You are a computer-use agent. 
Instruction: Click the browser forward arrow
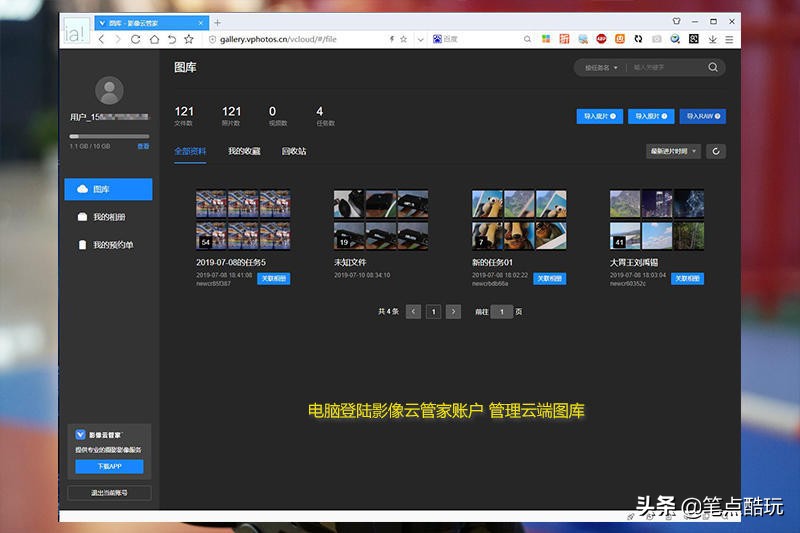(118, 39)
